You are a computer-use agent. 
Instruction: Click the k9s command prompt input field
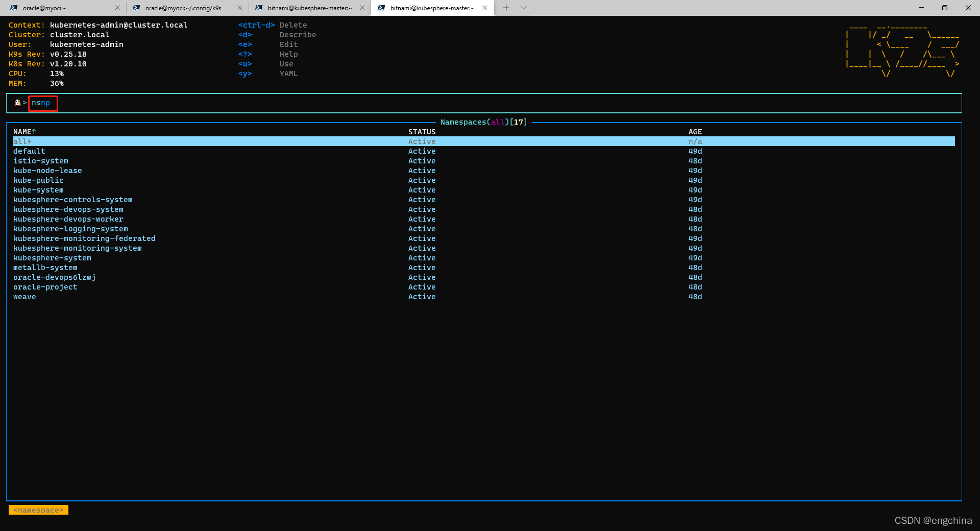(484, 103)
